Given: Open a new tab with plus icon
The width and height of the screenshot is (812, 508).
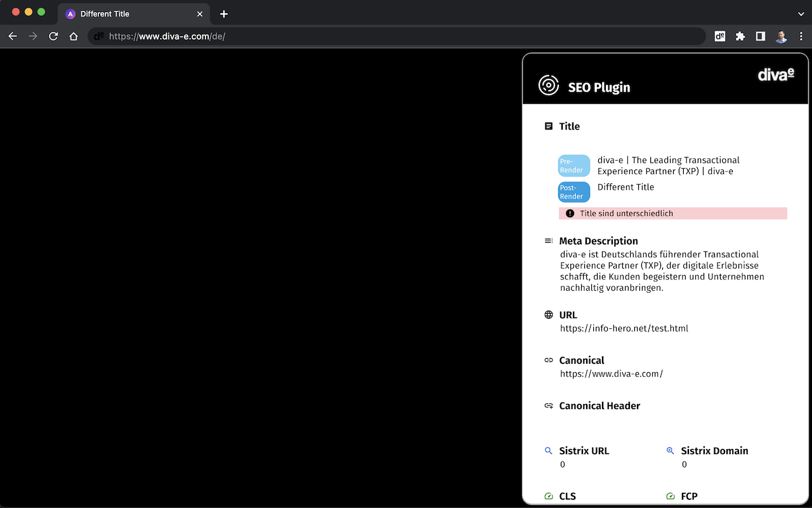Looking at the screenshot, I should pyautogui.click(x=224, y=14).
